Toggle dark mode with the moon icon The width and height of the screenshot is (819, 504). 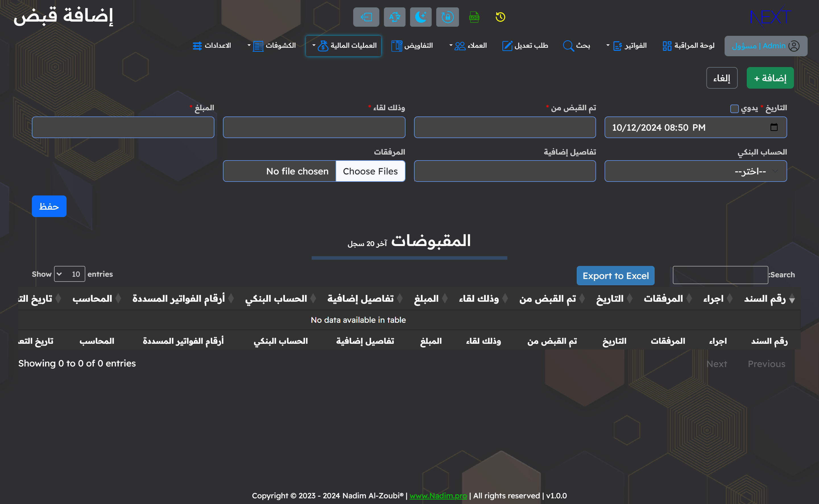point(421,17)
